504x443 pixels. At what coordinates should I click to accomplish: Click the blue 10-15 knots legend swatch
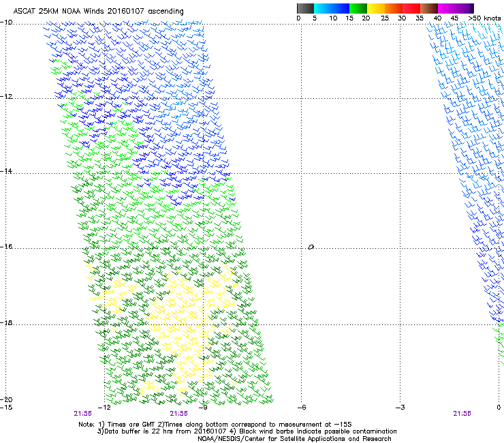point(340,8)
